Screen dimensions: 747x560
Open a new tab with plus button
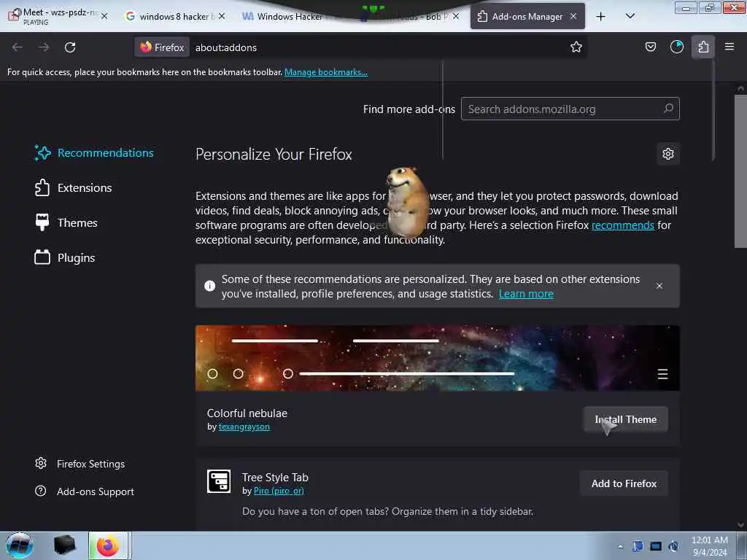[601, 16]
